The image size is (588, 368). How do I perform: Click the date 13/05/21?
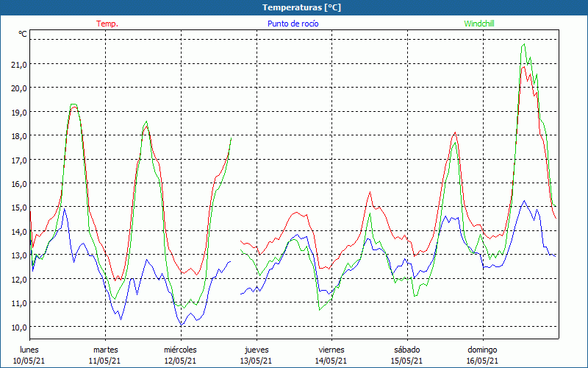click(x=256, y=361)
